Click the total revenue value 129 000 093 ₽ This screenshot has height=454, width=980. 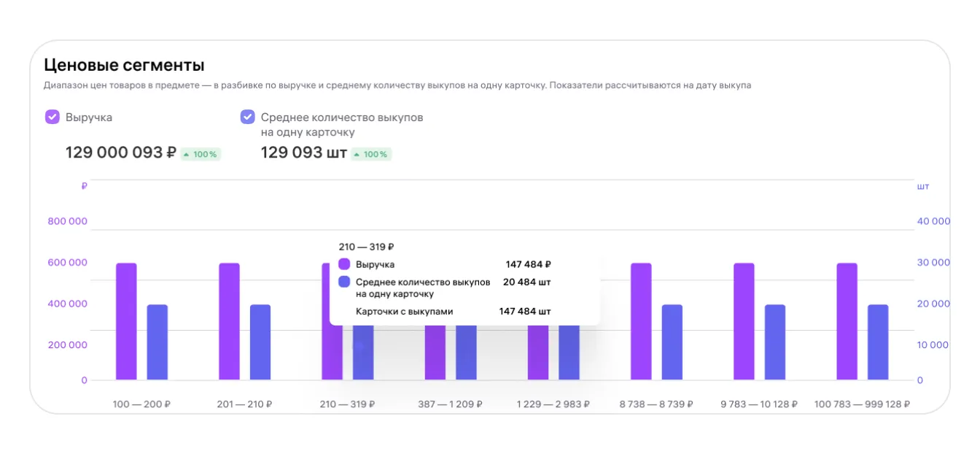coord(121,153)
